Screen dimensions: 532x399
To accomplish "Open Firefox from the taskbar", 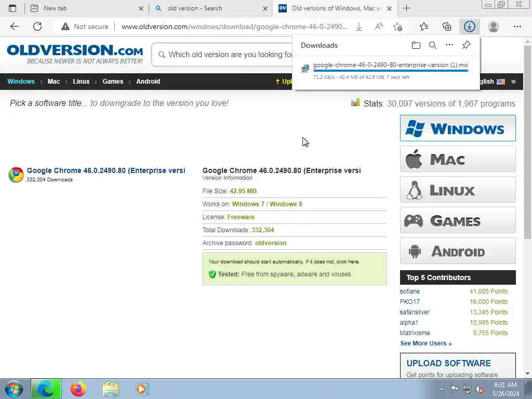I will [x=78, y=389].
